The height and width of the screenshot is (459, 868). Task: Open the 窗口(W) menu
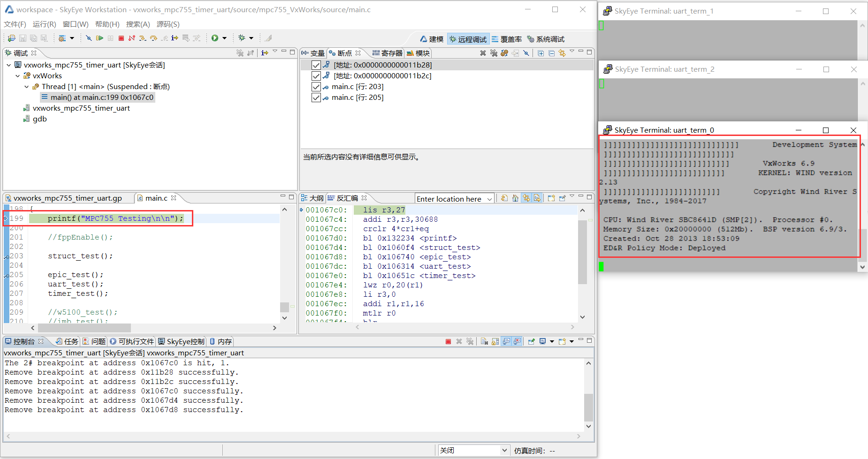click(75, 24)
